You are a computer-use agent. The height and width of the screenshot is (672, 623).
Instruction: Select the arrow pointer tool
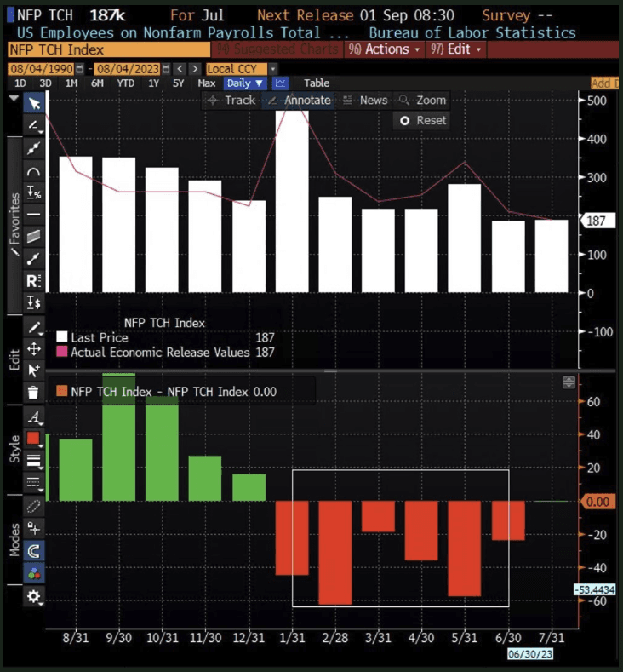tap(34, 104)
